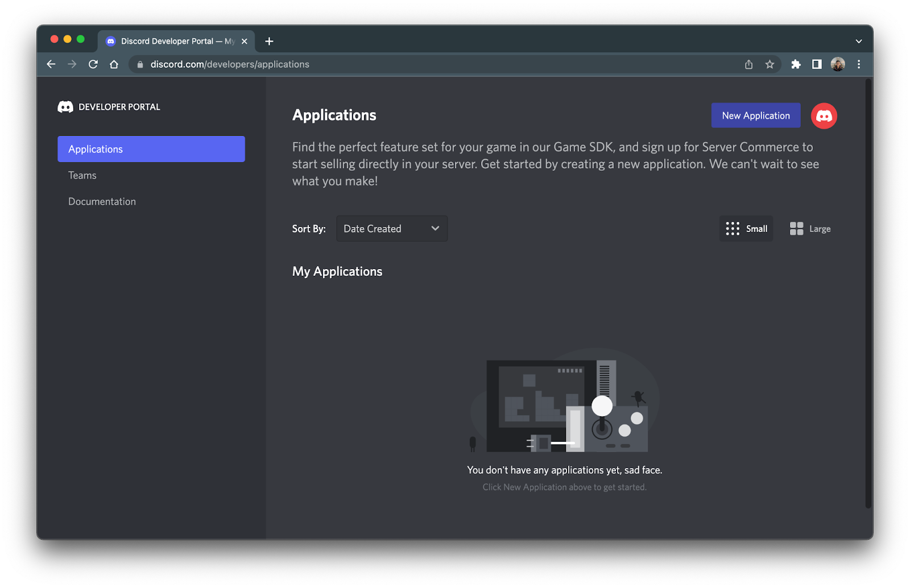Click the tab search chevron in title bar
Image resolution: width=910 pixels, height=588 pixels.
(x=859, y=41)
